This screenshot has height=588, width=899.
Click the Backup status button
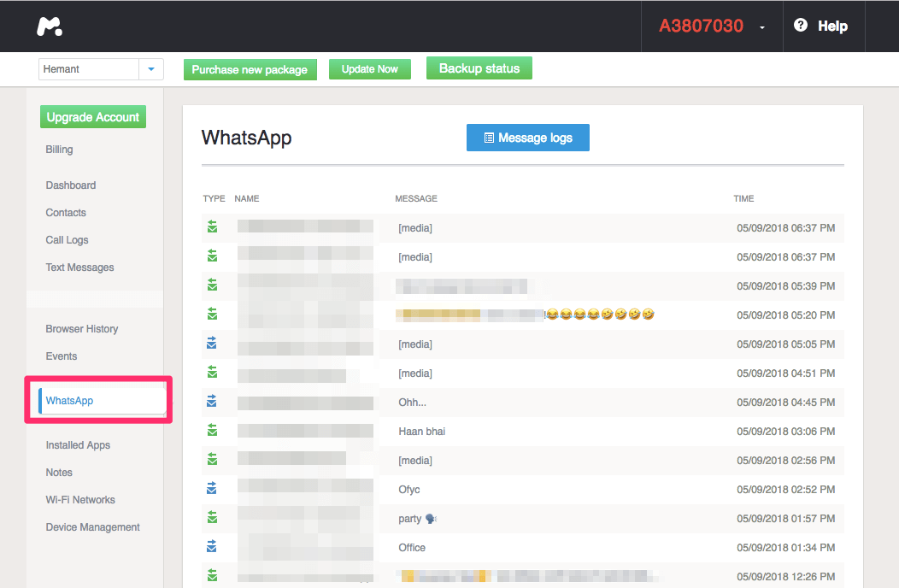tap(479, 68)
